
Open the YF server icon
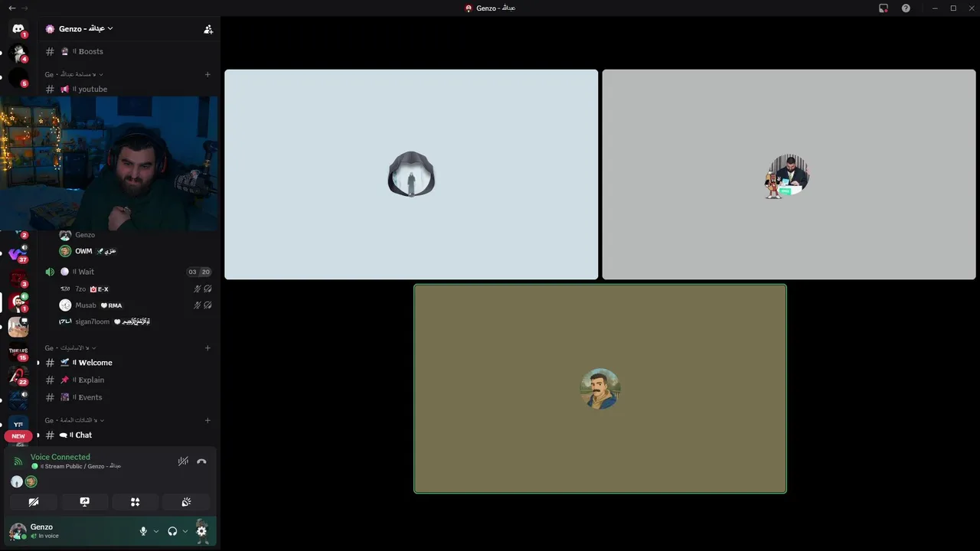tap(18, 423)
